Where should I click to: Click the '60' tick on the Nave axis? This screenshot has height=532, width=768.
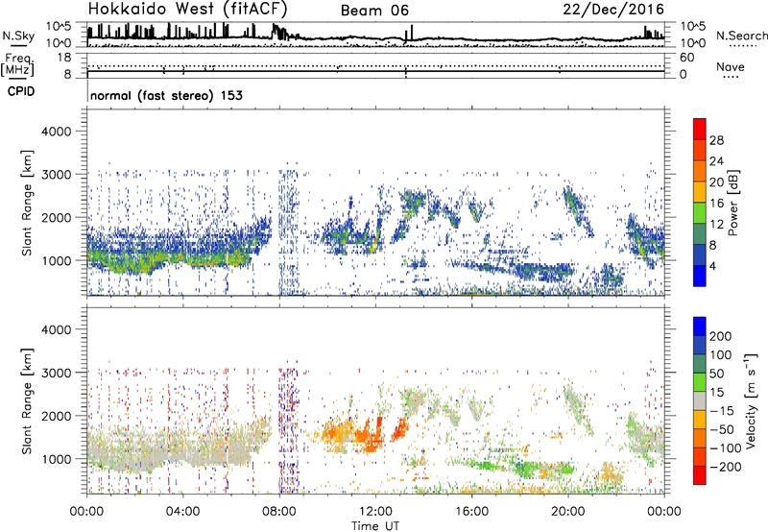[686, 58]
